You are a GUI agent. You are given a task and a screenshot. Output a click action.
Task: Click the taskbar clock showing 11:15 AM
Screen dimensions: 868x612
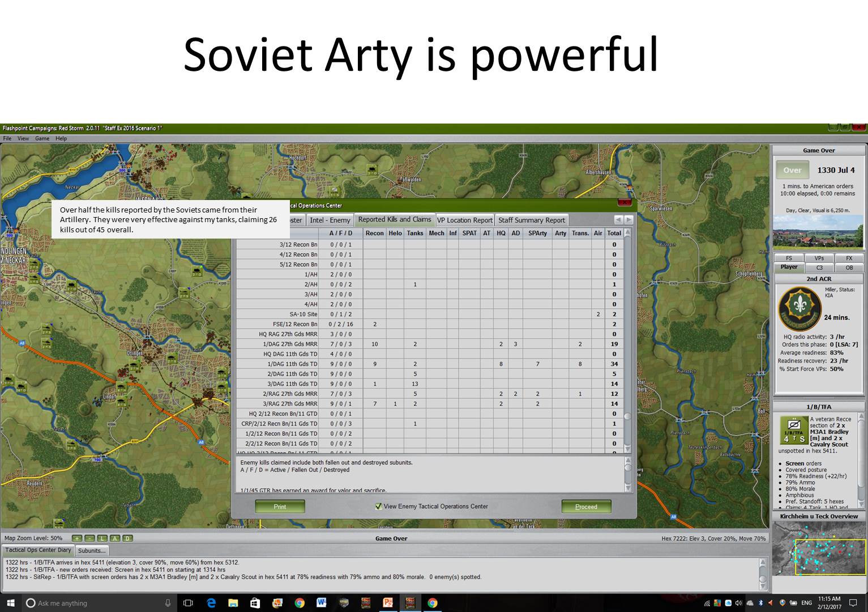[829, 603]
